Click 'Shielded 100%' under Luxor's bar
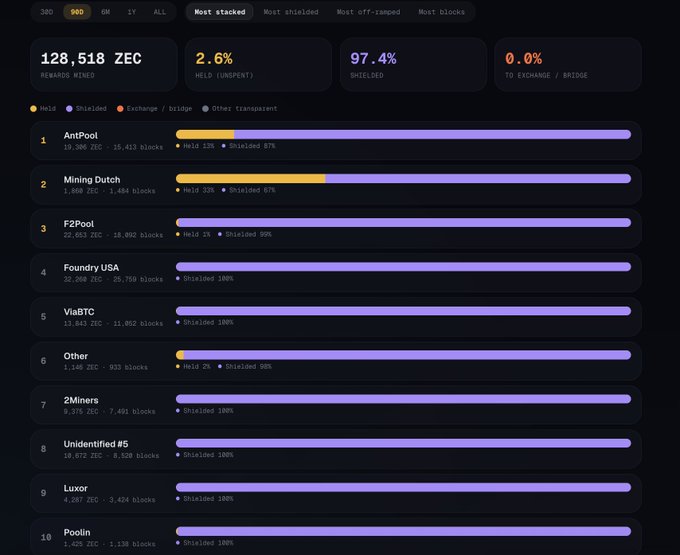Viewport: 680px width, 555px height. (205, 499)
